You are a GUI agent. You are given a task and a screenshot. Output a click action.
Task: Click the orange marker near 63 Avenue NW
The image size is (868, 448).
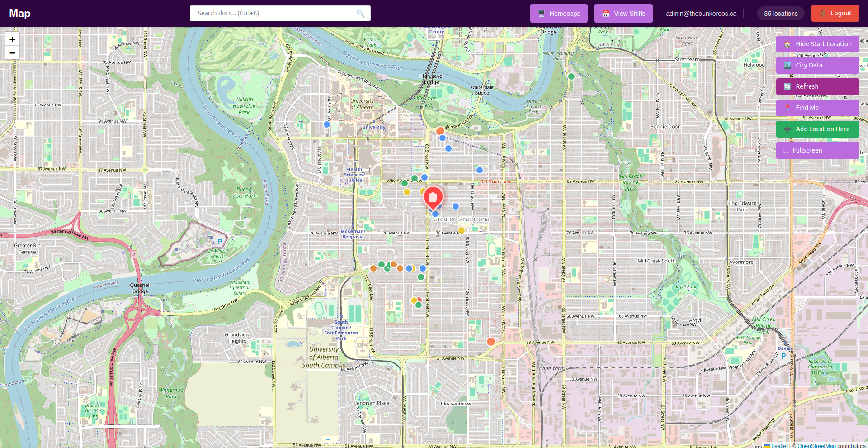click(491, 342)
